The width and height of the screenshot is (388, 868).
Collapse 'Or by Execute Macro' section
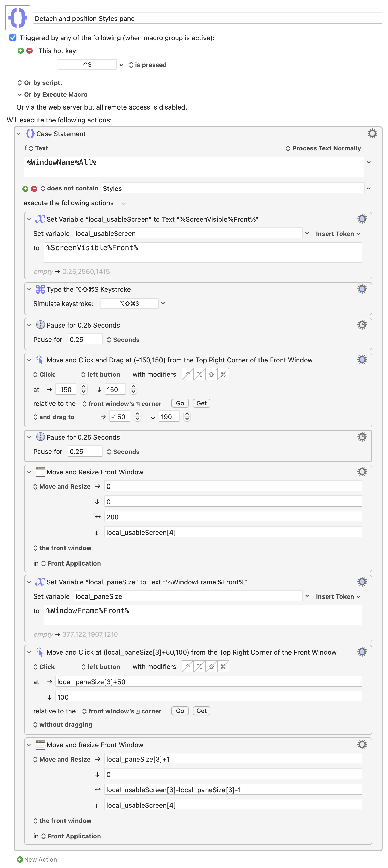click(20, 95)
